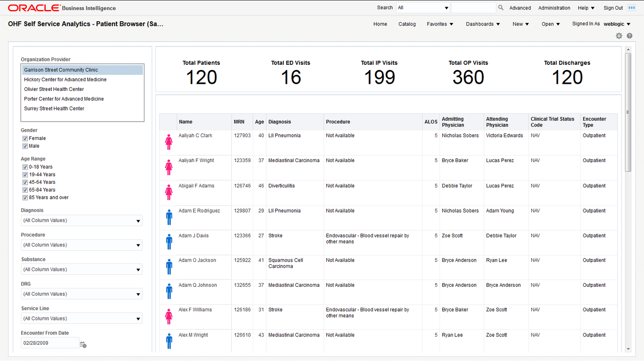Click the male icon beside Adam E Rodriguez
The image size is (644, 362).
[x=168, y=217]
